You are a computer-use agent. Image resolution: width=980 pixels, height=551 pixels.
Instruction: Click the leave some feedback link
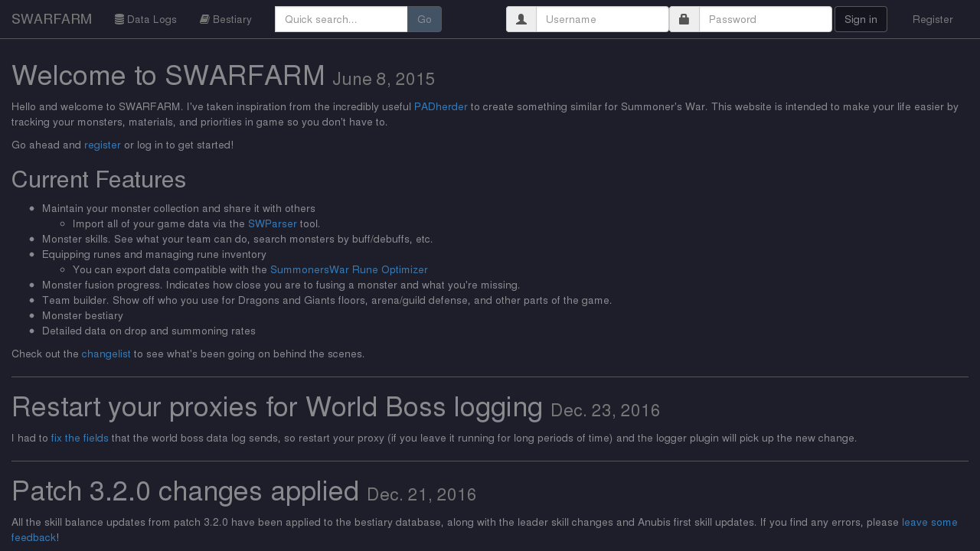click(929, 522)
